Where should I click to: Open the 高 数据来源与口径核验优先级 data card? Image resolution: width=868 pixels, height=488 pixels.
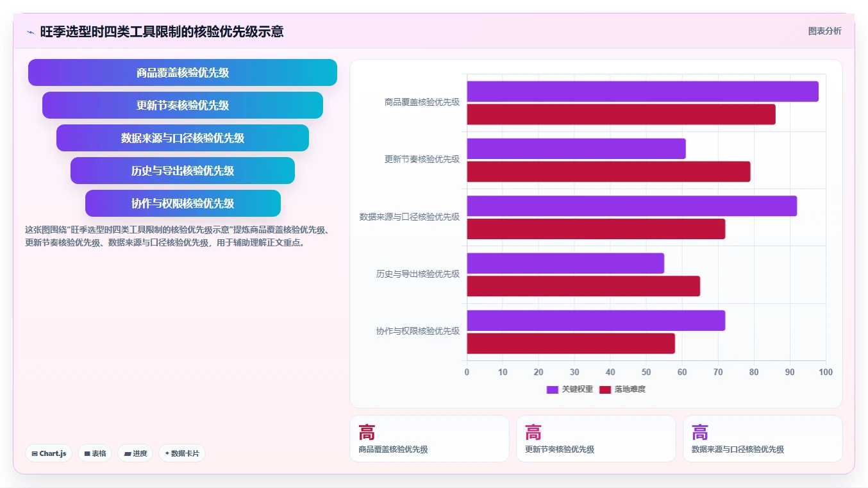[763, 439]
